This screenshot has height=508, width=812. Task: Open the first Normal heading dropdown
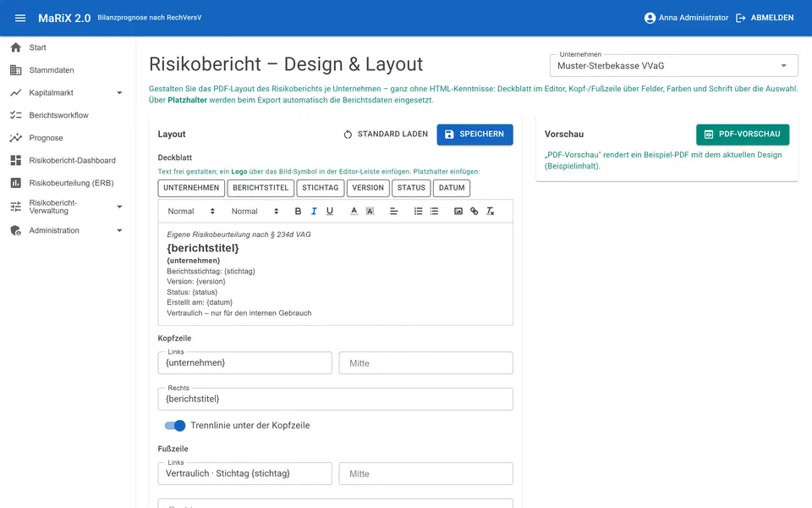[x=190, y=211]
